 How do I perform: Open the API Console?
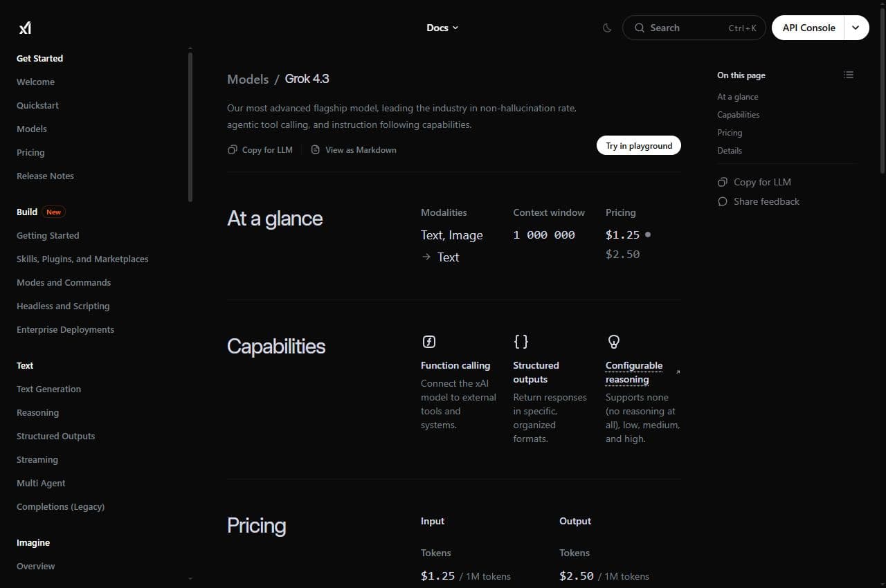point(808,28)
